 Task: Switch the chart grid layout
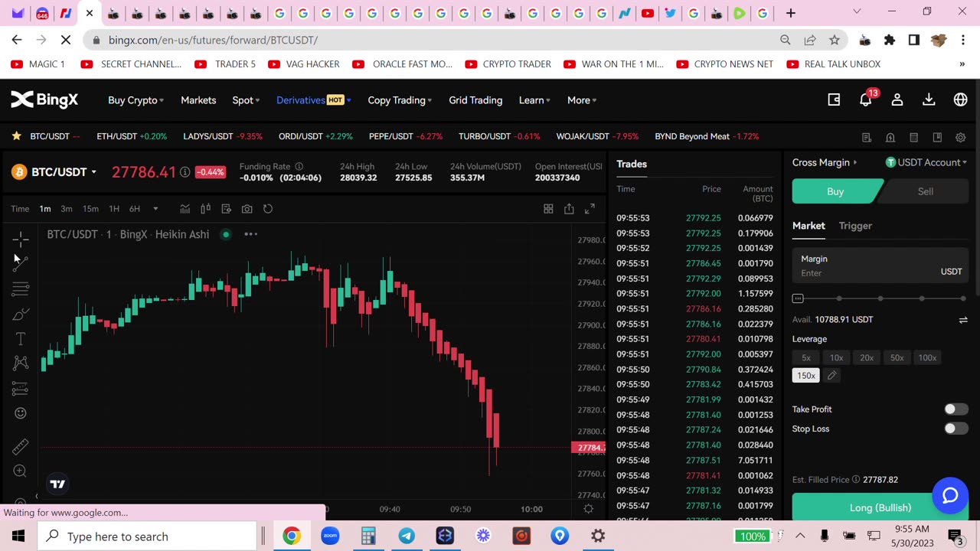click(x=548, y=209)
